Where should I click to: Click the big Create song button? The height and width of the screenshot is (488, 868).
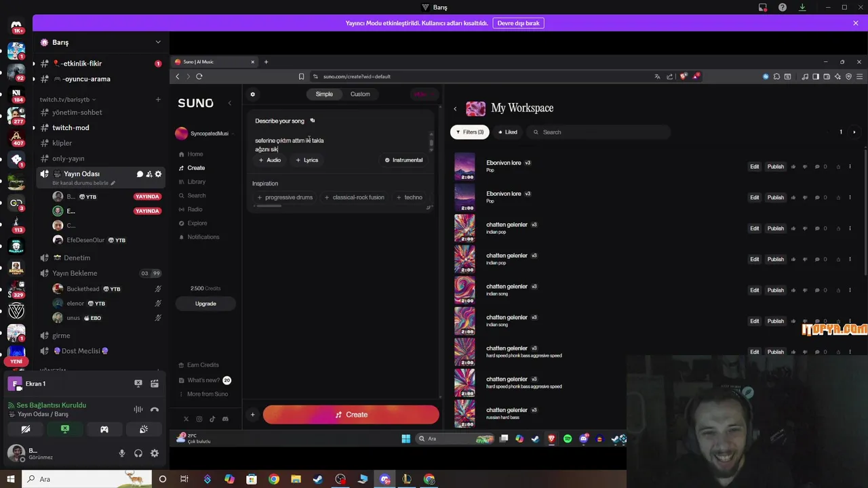click(351, 415)
